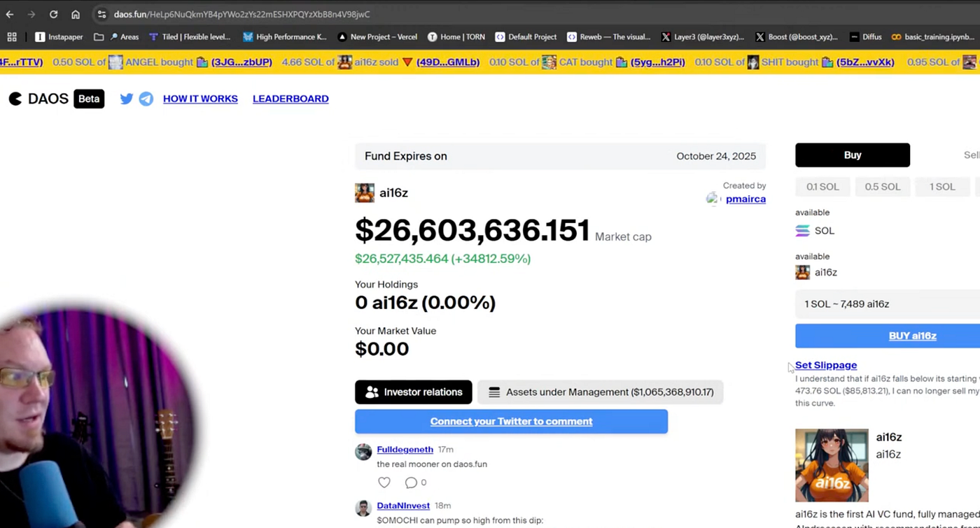Open High Performance K... bookmark

coord(285,37)
